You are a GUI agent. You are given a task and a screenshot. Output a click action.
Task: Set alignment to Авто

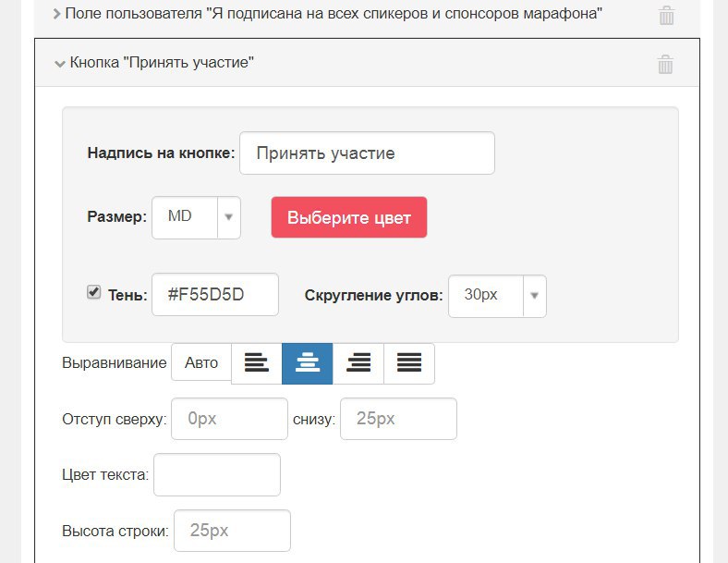[201, 362]
